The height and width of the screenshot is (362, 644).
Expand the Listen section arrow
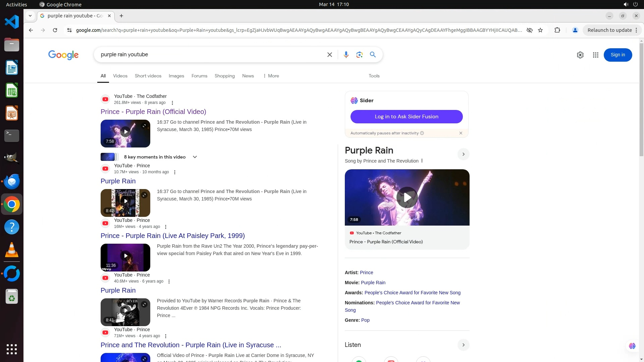463,345
